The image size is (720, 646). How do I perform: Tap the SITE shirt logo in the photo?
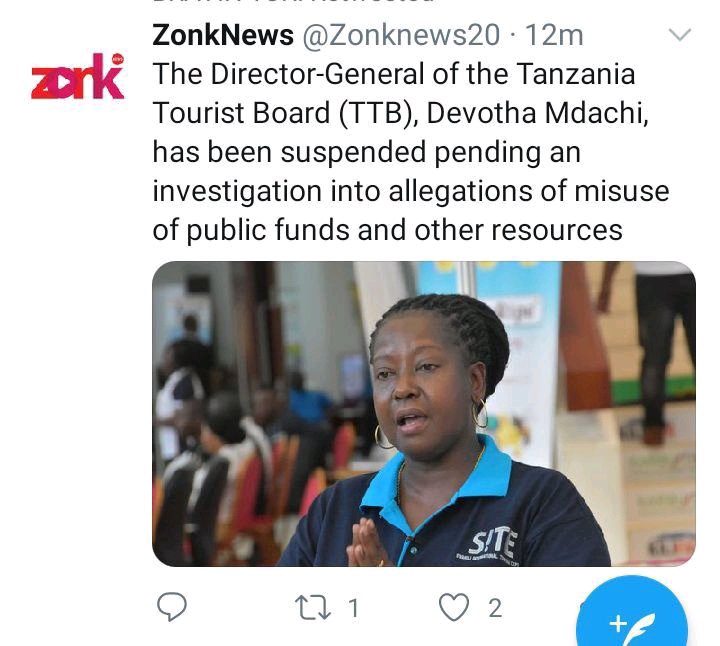(x=492, y=543)
